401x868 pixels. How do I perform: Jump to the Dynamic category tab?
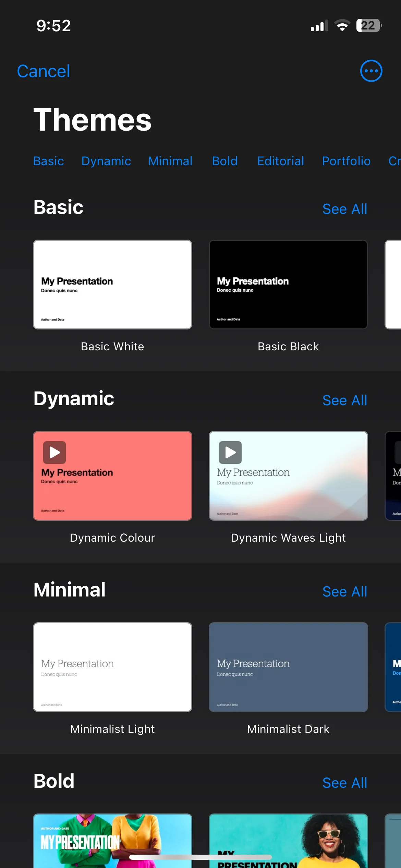click(x=106, y=161)
